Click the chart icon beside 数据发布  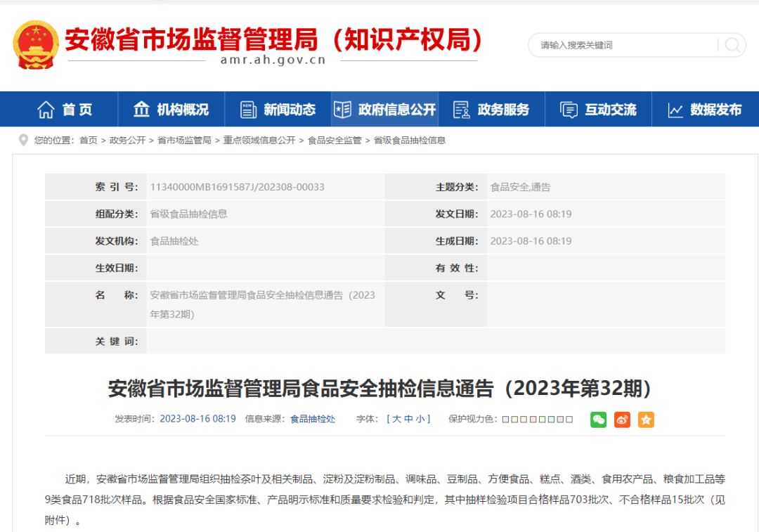coord(675,110)
